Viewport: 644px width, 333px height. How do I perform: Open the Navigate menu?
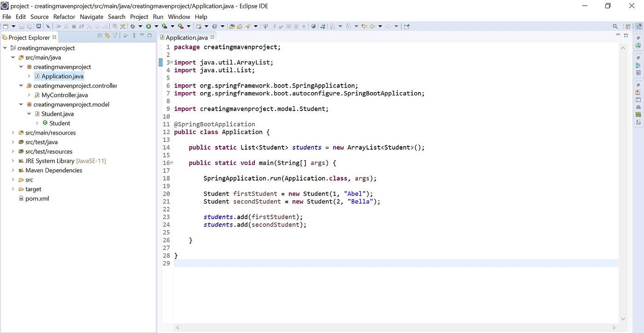pos(92,17)
